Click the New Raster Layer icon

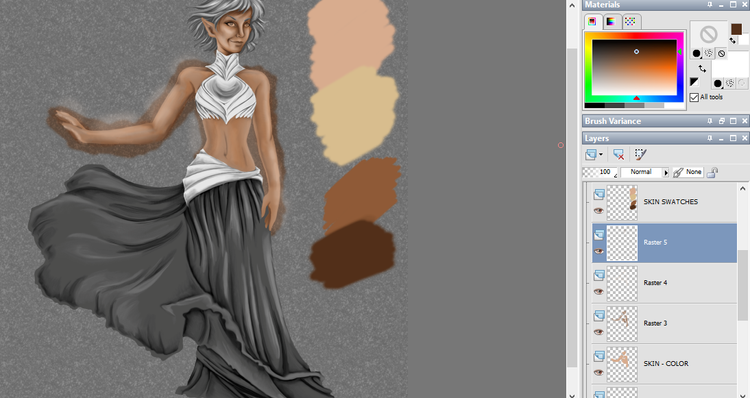coord(591,154)
